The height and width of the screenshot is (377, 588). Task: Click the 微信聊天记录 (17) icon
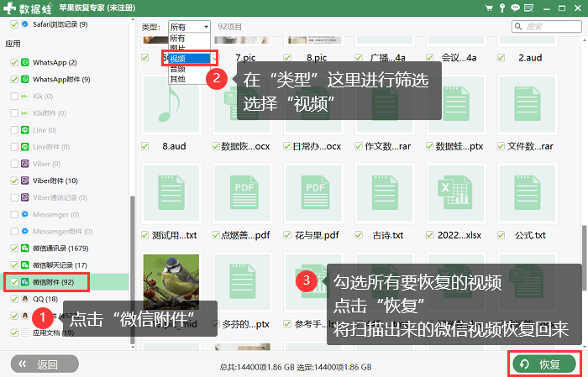tap(25, 265)
